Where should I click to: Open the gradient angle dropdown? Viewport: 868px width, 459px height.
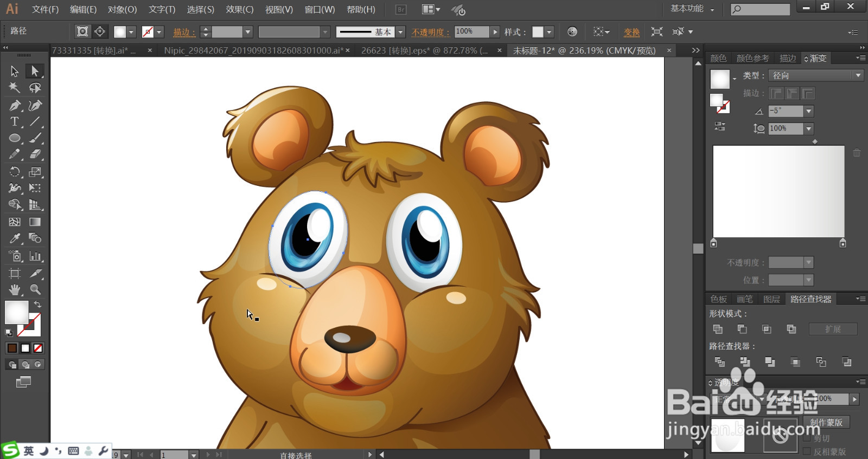[x=809, y=111]
